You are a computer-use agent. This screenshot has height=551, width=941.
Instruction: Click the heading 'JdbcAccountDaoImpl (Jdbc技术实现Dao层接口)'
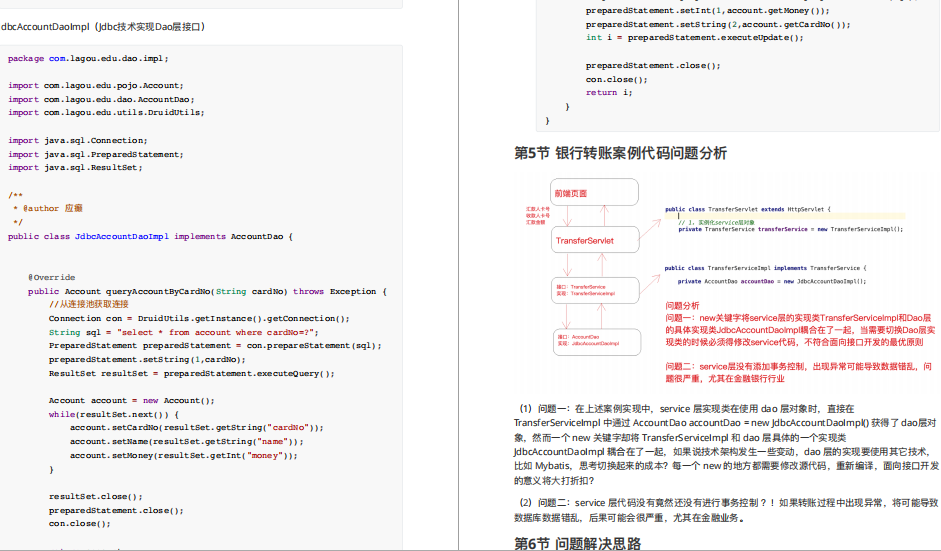coord(103,26)
